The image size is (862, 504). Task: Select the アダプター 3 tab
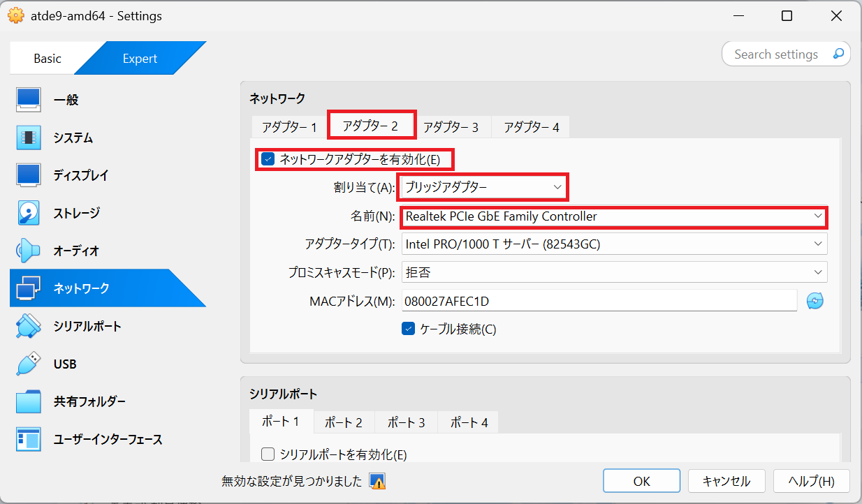coord(451,127)
